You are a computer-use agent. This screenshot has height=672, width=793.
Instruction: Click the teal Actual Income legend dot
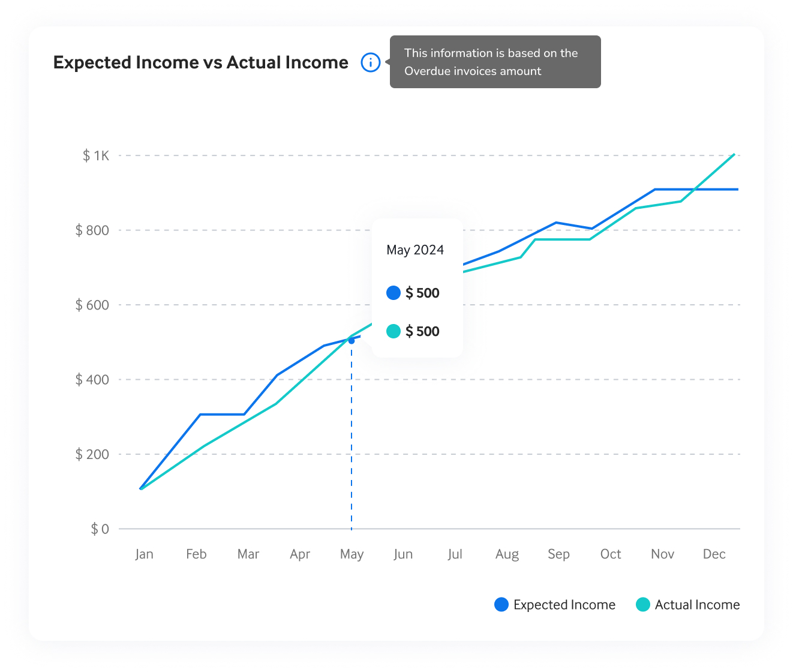point(642,605)
